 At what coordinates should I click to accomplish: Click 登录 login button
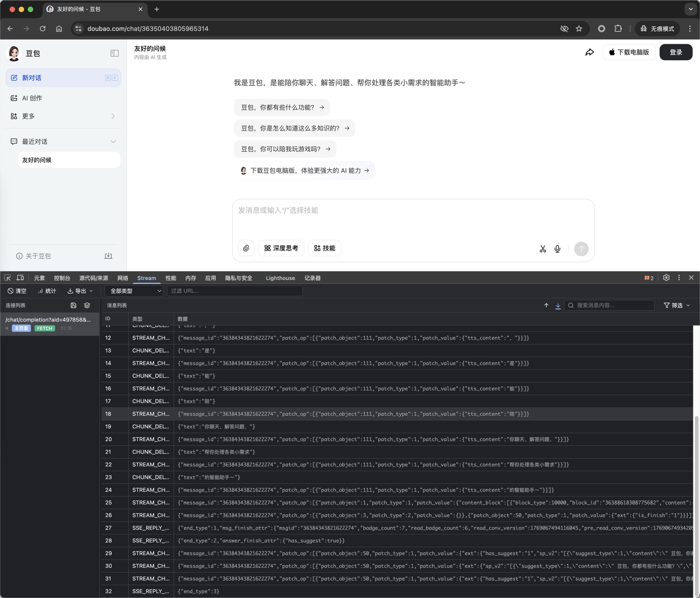pos(676,52)
